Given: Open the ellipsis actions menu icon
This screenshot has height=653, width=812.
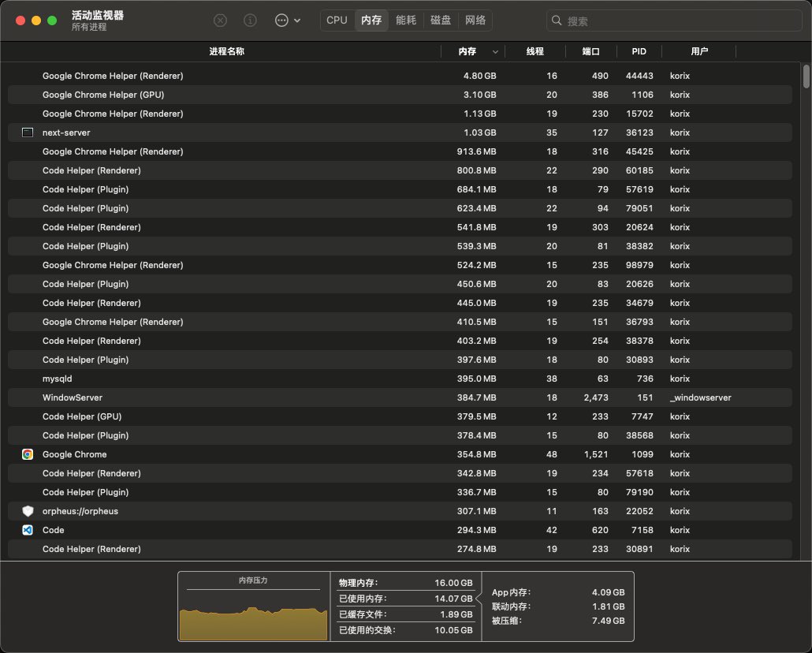Looking at the screenshot, I should point(281,21).
